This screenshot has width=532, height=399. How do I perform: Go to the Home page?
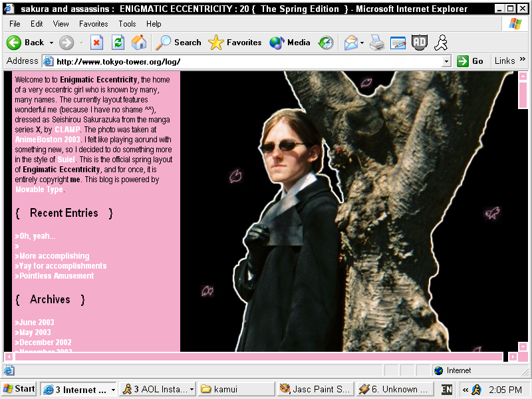tap(139, 43)
